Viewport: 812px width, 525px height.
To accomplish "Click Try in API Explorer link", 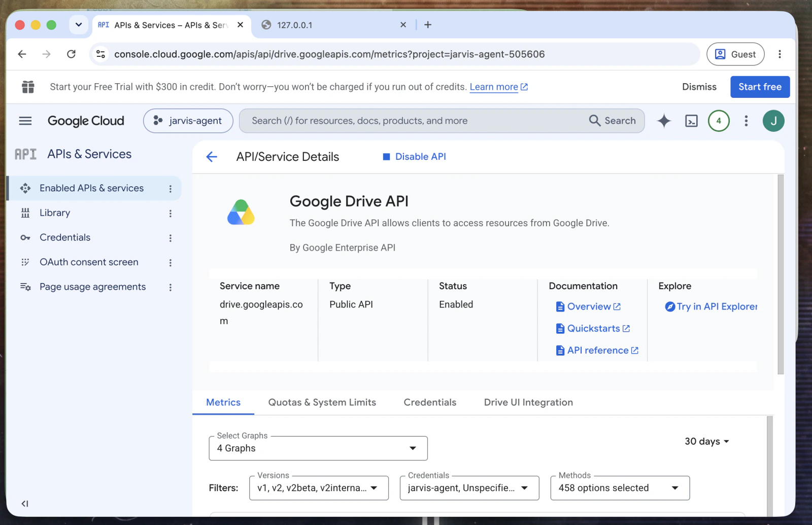I will pos(712,306).
